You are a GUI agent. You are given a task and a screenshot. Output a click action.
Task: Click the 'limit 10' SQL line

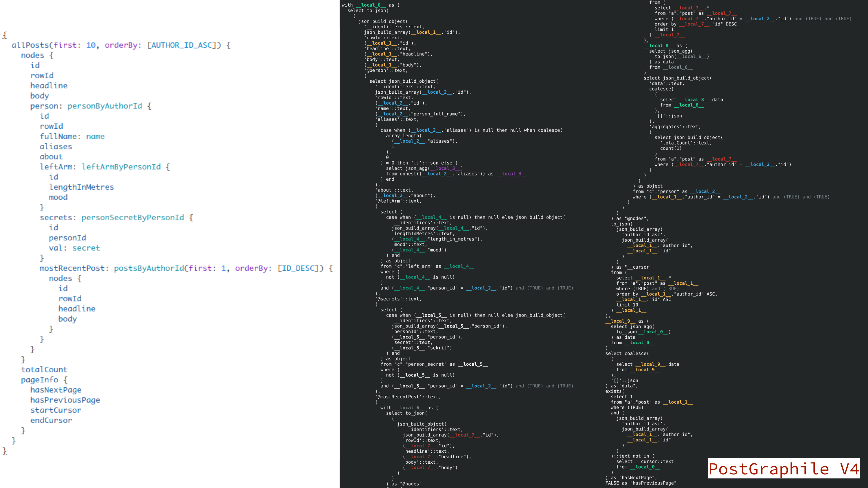click(627, 305)
